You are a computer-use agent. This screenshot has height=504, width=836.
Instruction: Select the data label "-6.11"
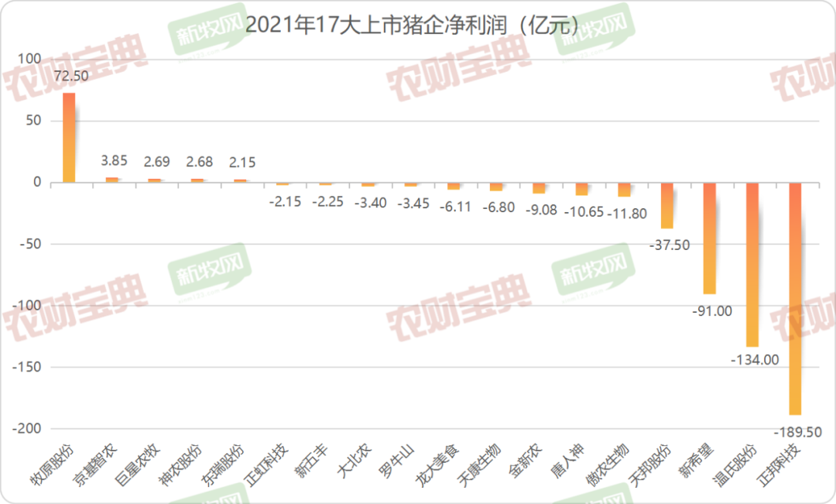tap(456, 207)
